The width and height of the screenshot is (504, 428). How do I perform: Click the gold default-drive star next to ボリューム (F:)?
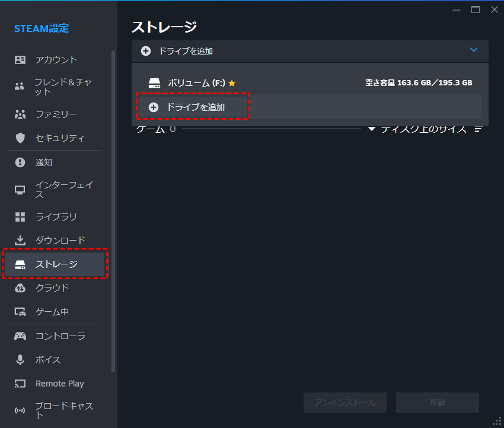pyautogui.click(x=232, y=83)
